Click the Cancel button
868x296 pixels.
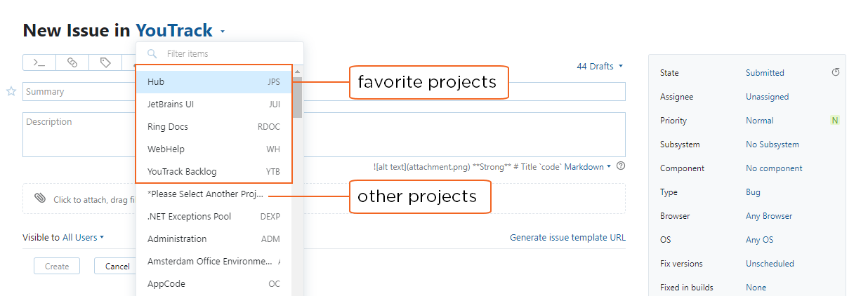click(117, 267)
